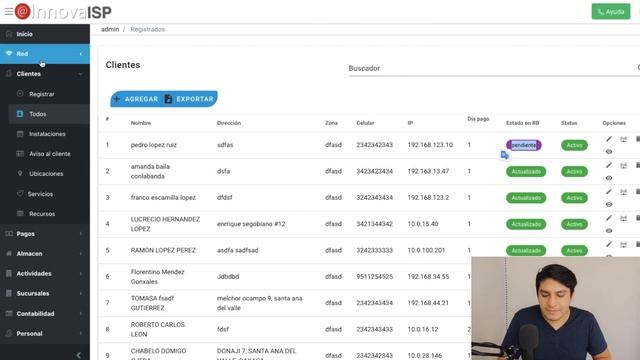Click Activo badge for pedro lopez ruiz
The height and width of the screenshot is (360, 640).
click(574, 145)
